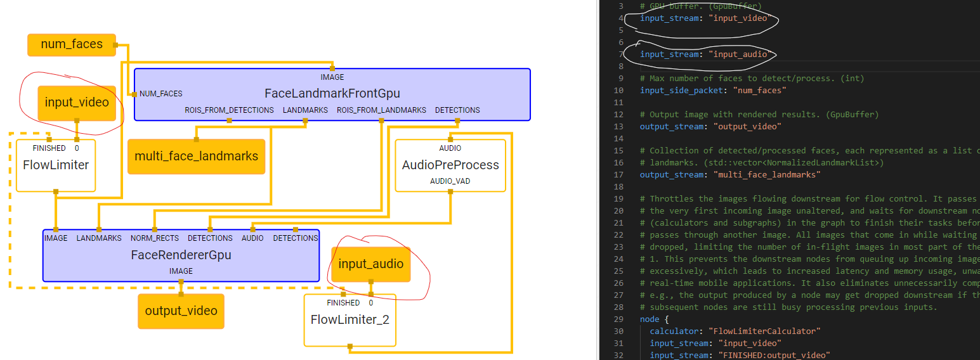Viewport: 980px width, 360px height.
Task: Select the num_faces node in the graph
Action: [x=72, y=44]
